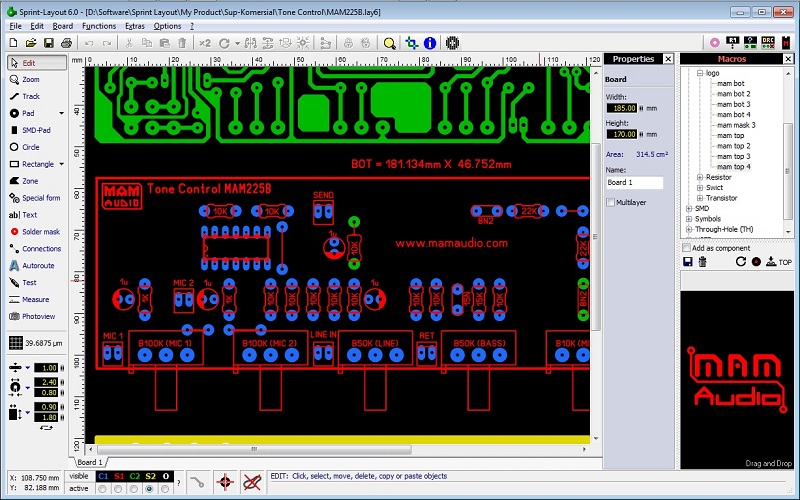Open the Extras menu

click(x=134, y=26)
